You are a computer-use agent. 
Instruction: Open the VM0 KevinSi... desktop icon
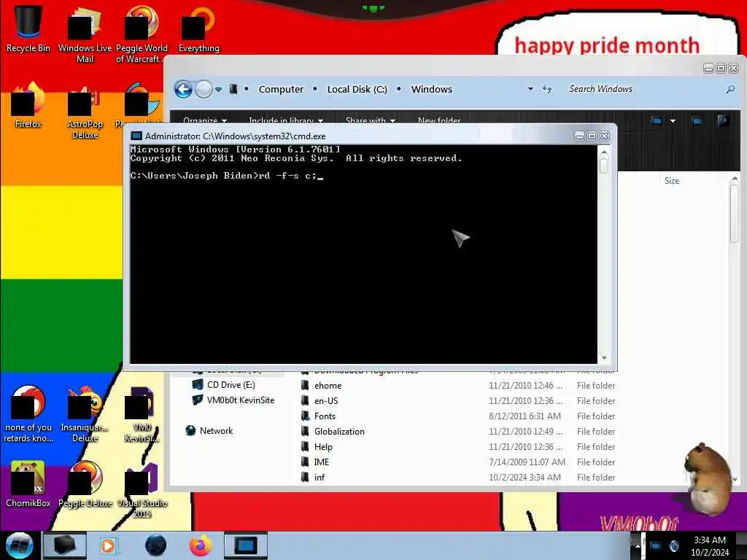click(x=142, y=414)
